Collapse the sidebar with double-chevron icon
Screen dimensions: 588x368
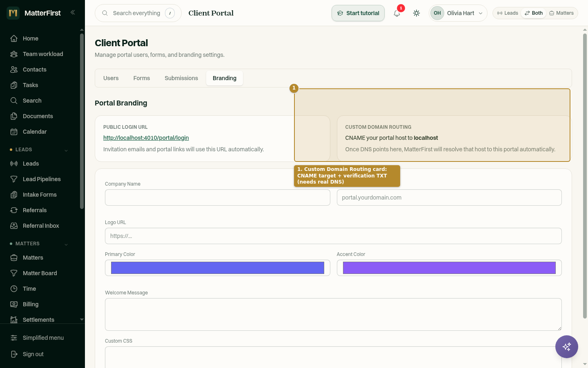tap(73, 12)
